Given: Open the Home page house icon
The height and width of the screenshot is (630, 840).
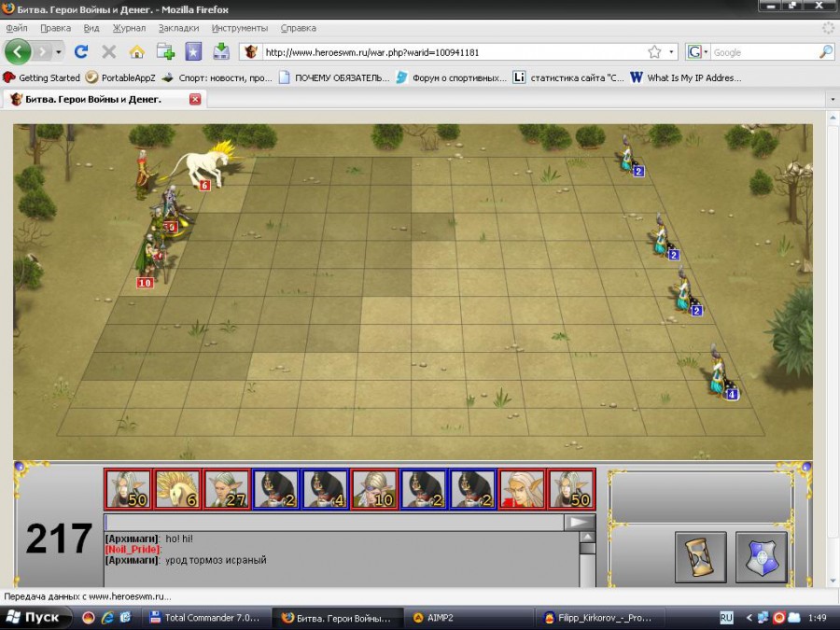Looking at the screenshot, I should coord(137,52).
